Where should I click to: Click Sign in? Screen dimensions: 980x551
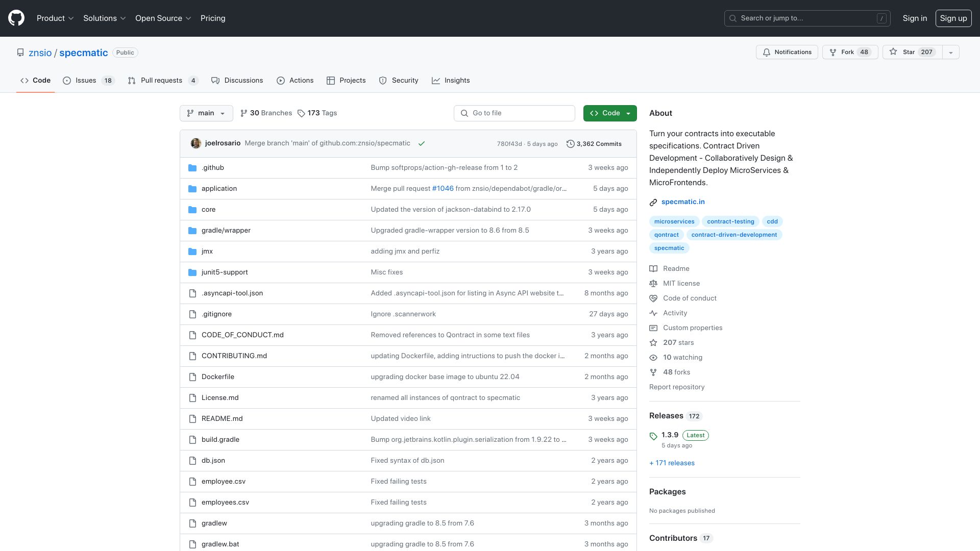pos(915,18)
